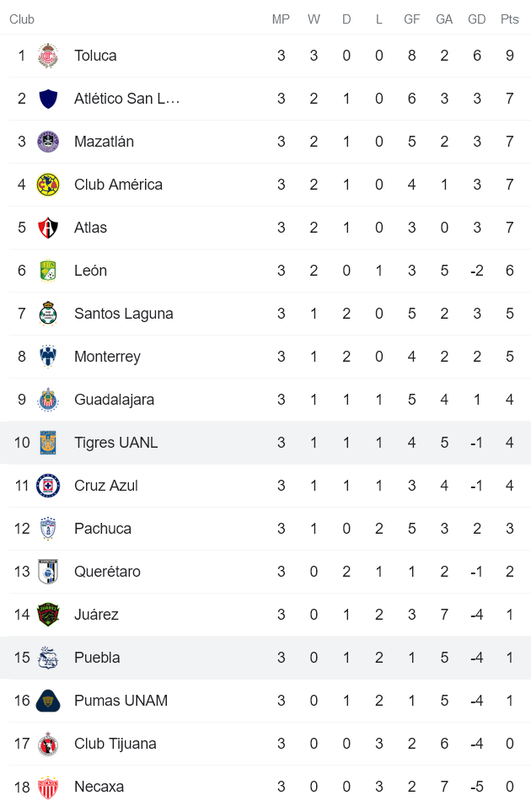The image size is (531, 812).
Task: Click the Monterrey club logo
Action: click(x=48, y=357)
